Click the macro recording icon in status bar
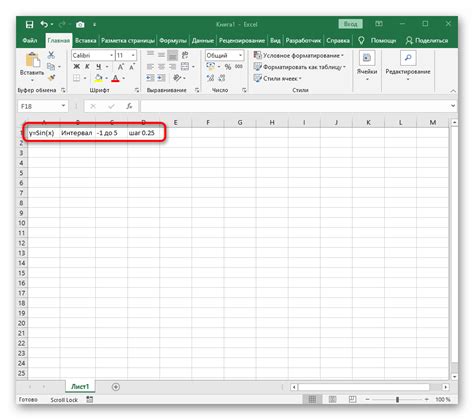This screenshot has height=420, width=474. click(x=89, y=399)
